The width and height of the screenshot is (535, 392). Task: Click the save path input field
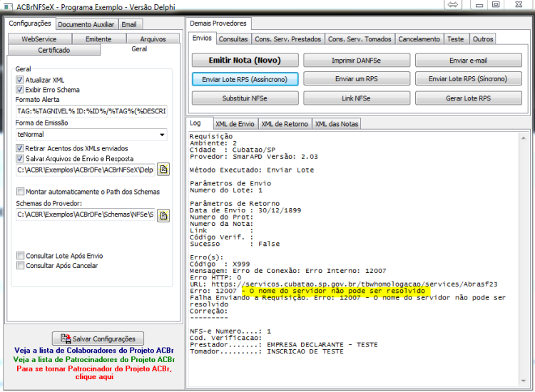tap(86, 170)
